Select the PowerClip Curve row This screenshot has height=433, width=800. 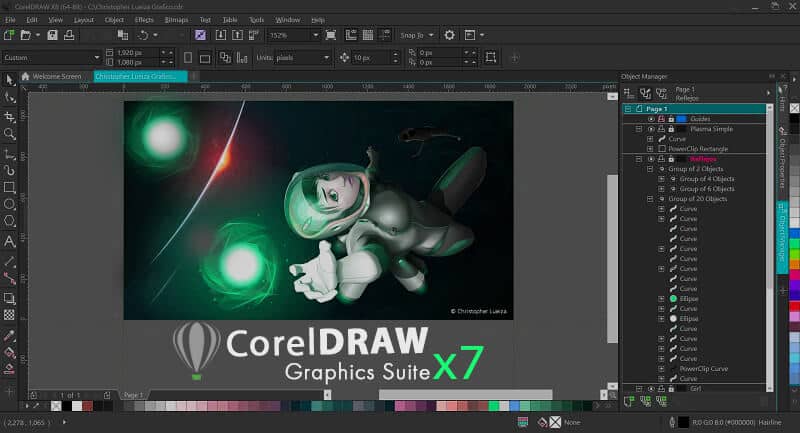pyautogui.click(x=704, y=369)
